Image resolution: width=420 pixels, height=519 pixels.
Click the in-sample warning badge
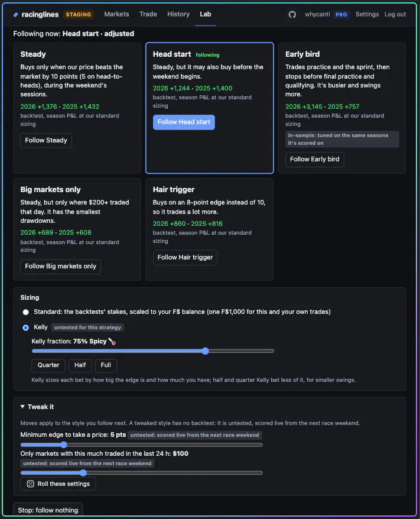[342, 139]
